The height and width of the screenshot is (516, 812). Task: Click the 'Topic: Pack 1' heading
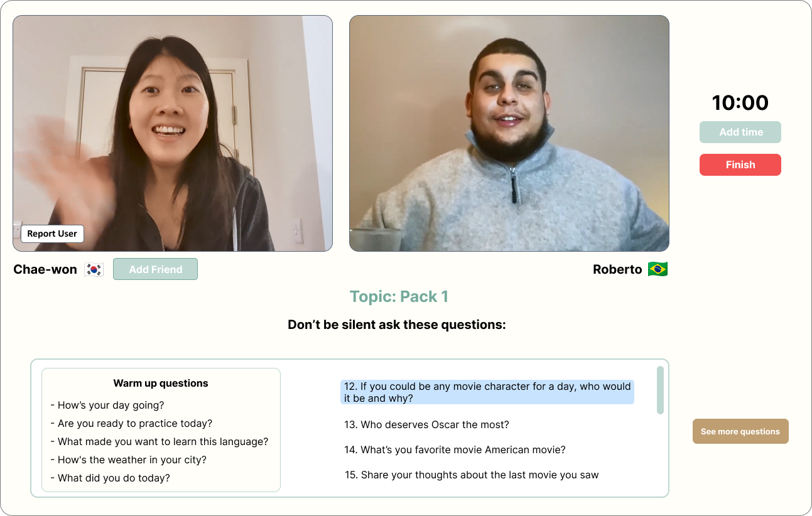coord(399,297)
